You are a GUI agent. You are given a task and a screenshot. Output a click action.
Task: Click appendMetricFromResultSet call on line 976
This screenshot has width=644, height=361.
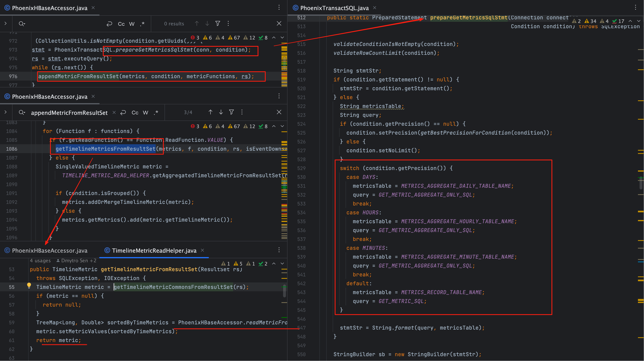pyautogui.click(x=78, y=76)
